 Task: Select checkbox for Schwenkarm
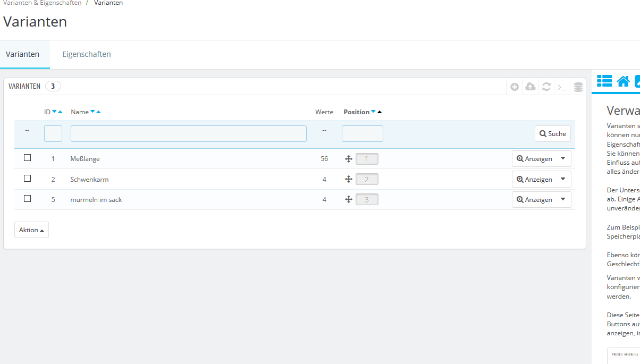[28, 178]
